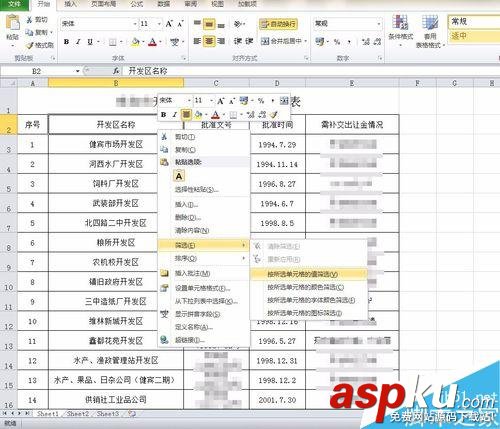Viewport: 500px width, 429px height.
Task: Click the ribbon red Font Color 'A' button
Action: [x=152, y=42]
